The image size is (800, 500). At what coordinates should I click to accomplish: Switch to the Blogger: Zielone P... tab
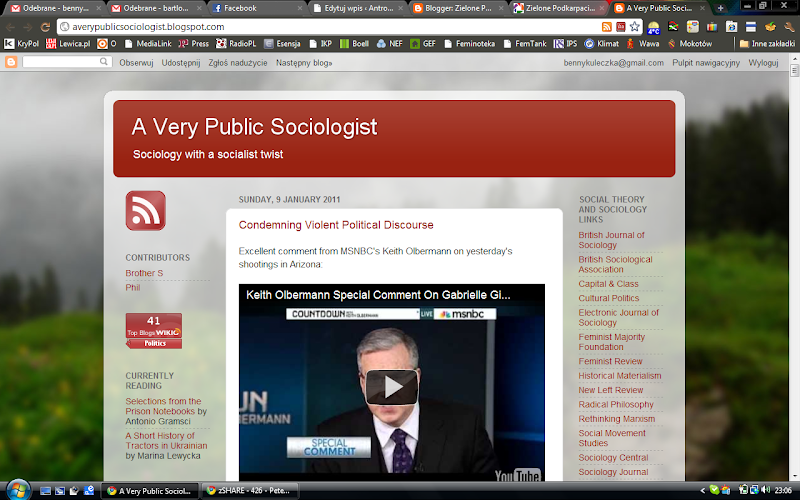[x=458, y=8]
